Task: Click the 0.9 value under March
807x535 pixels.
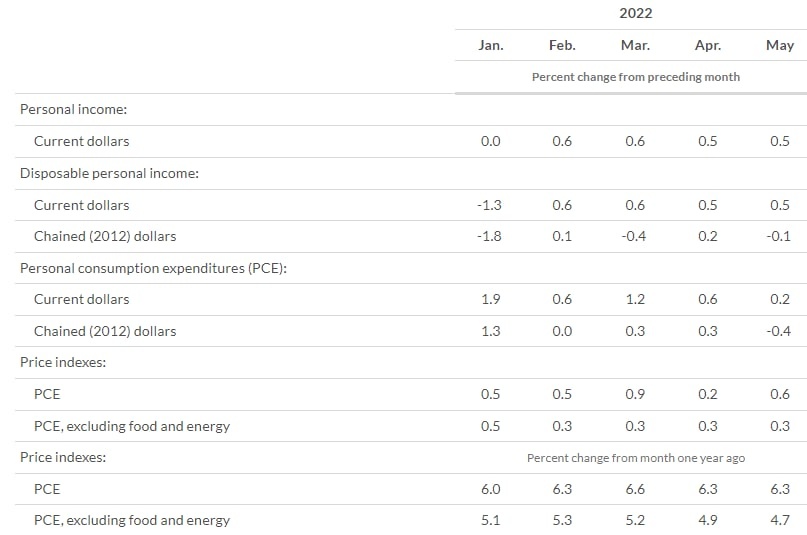Action: [x=635, y=394]
